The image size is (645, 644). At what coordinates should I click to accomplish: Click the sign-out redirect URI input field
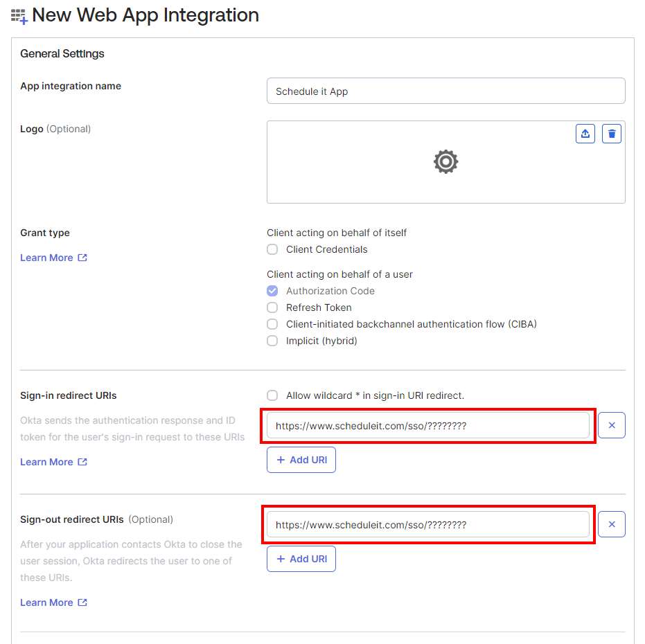point(428,525)
